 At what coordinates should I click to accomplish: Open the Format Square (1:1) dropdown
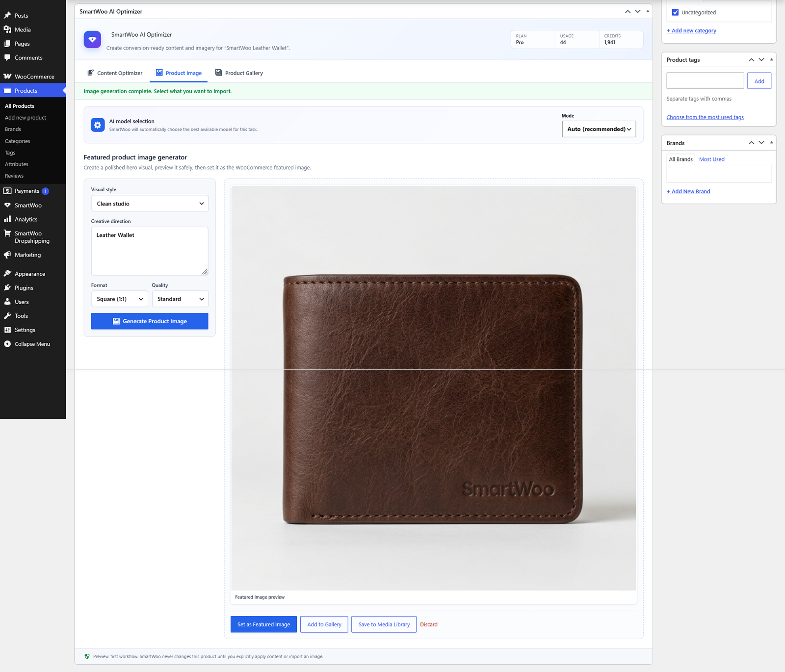click(119, 299)
